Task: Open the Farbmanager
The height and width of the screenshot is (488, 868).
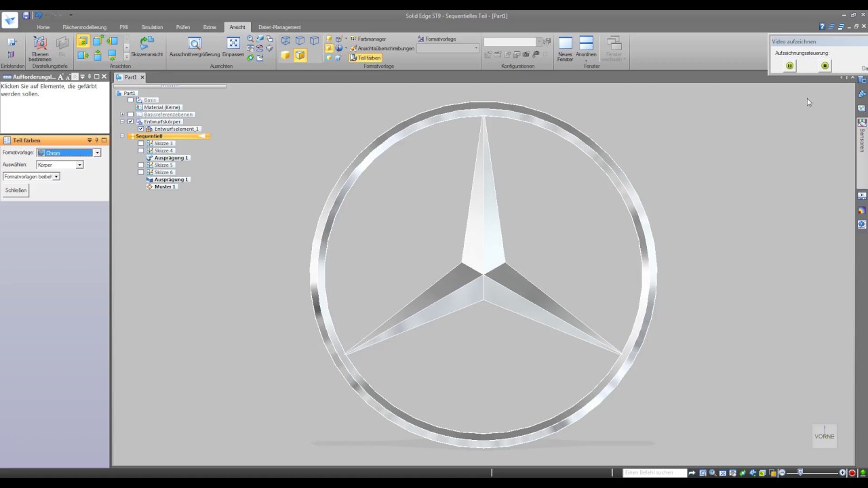Action: click(x=372, y=39)
